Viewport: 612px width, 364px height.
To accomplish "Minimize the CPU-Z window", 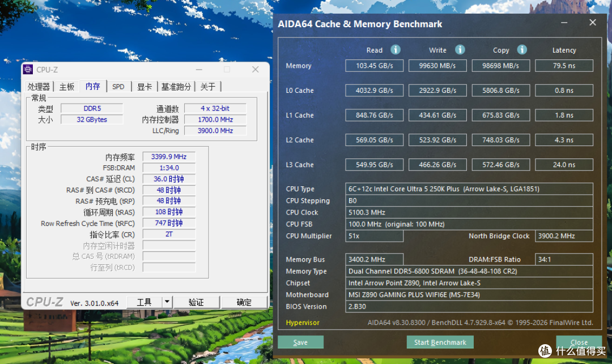I will tap(199, 70).
